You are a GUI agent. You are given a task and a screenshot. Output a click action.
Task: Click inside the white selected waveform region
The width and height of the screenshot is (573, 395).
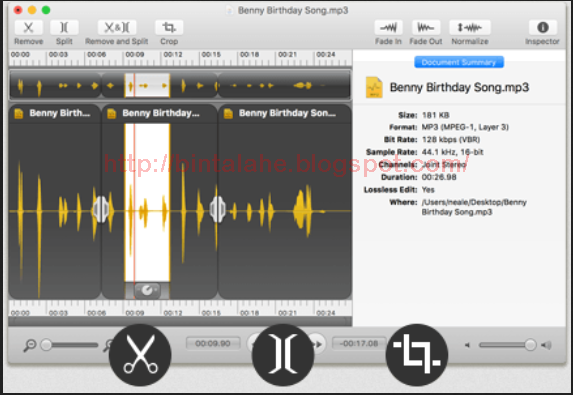coord(147,203)
